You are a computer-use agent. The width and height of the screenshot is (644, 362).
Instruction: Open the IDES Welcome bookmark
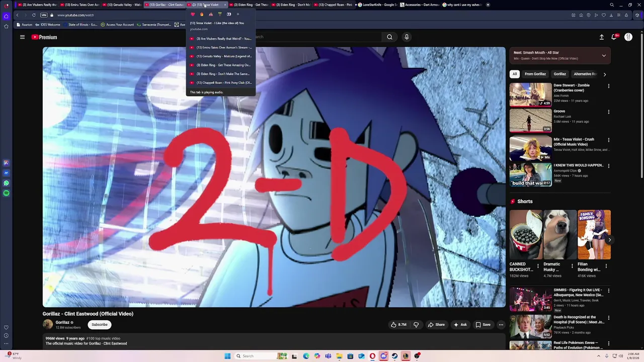click(x=48, y=25)
